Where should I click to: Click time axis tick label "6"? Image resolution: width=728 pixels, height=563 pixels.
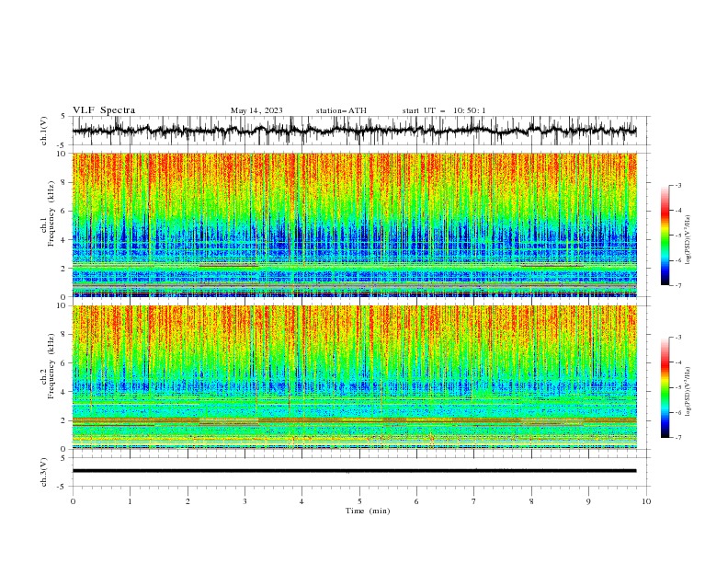coord(416,501)
